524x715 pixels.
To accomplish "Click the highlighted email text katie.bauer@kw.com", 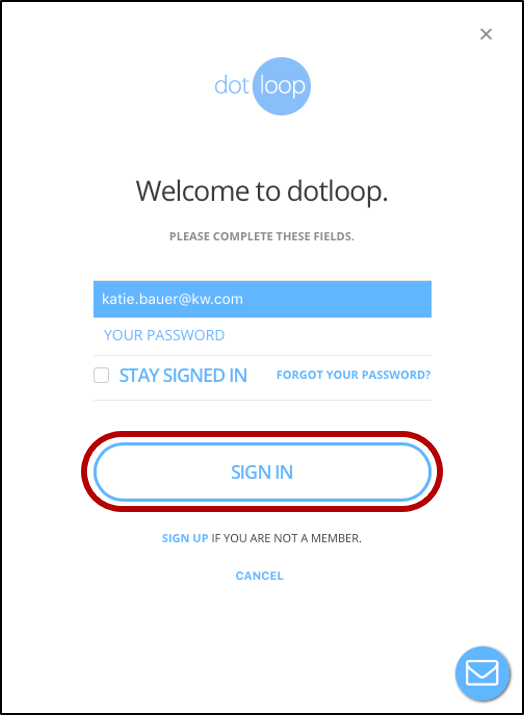I will [x=172, y=299].
